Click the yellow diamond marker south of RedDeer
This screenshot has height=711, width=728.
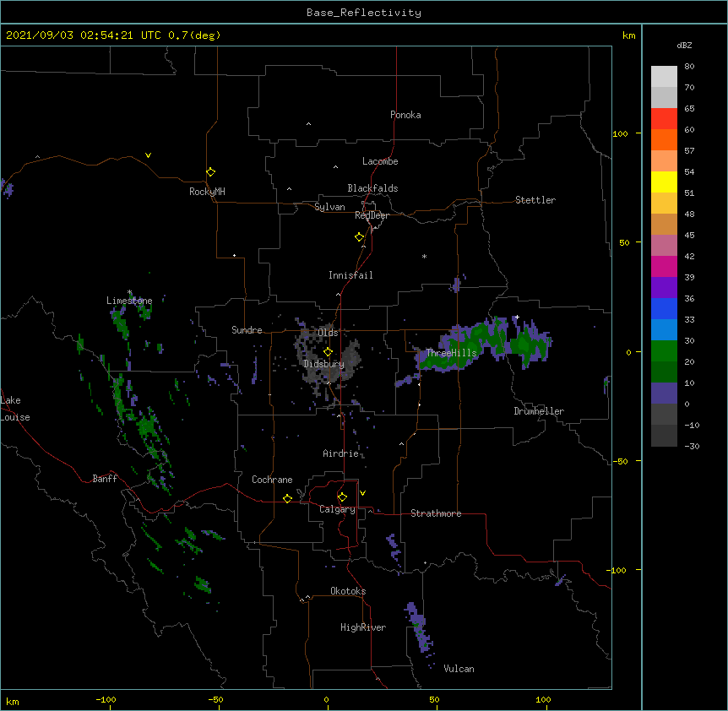pyautogui.click(x=360, y=237)
